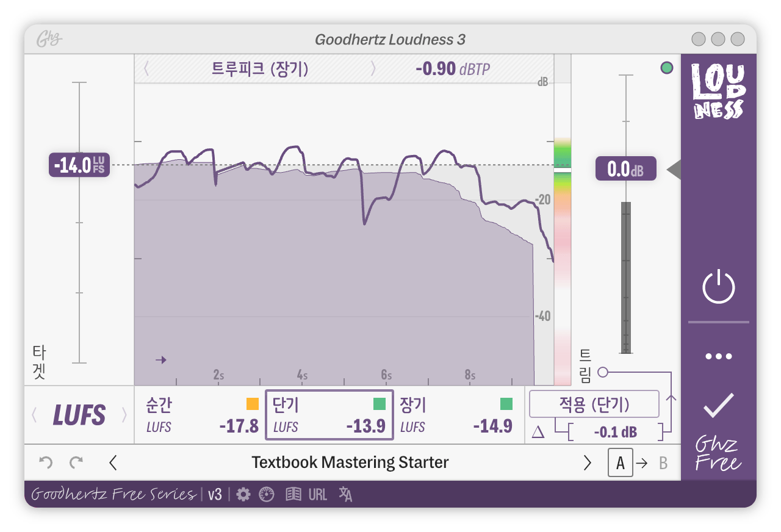Switch to the B preset slot
Viewport: 781px width, 532px height.
click(663, 463)
